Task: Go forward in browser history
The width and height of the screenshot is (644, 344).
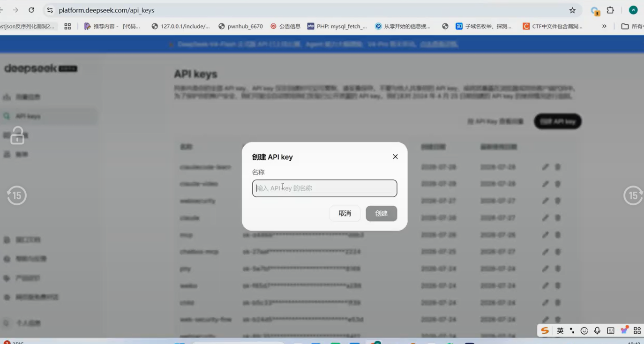Action: 15,10
